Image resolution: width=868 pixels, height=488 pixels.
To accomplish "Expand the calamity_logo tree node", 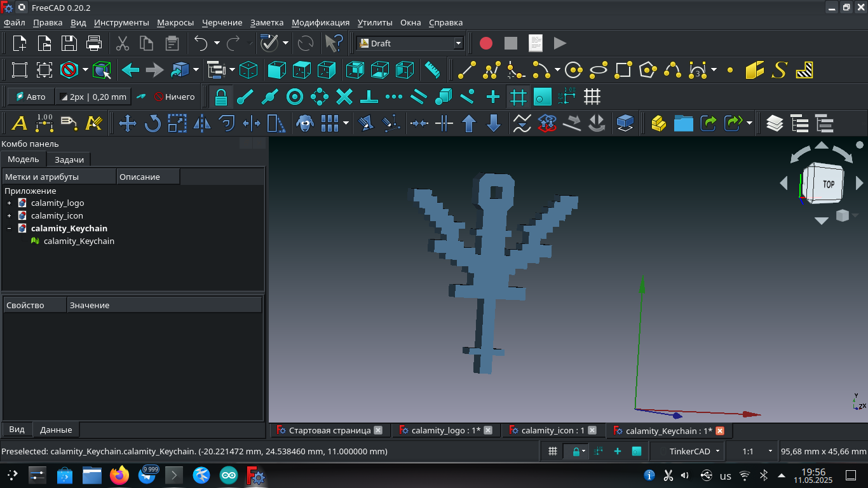I will point(9,203).
